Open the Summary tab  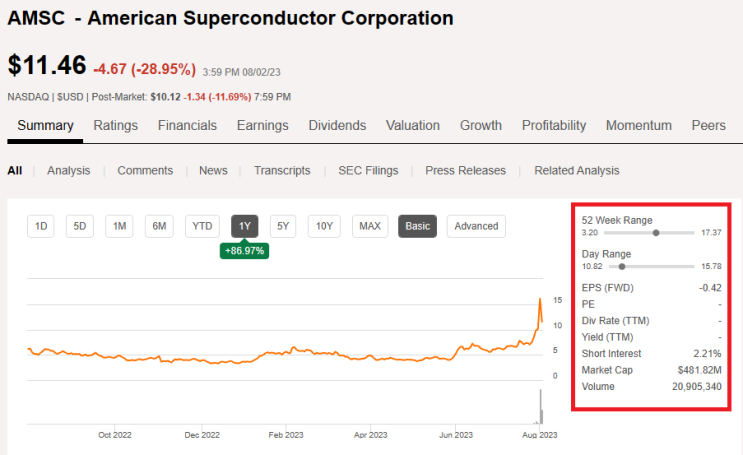coord(45,126)
